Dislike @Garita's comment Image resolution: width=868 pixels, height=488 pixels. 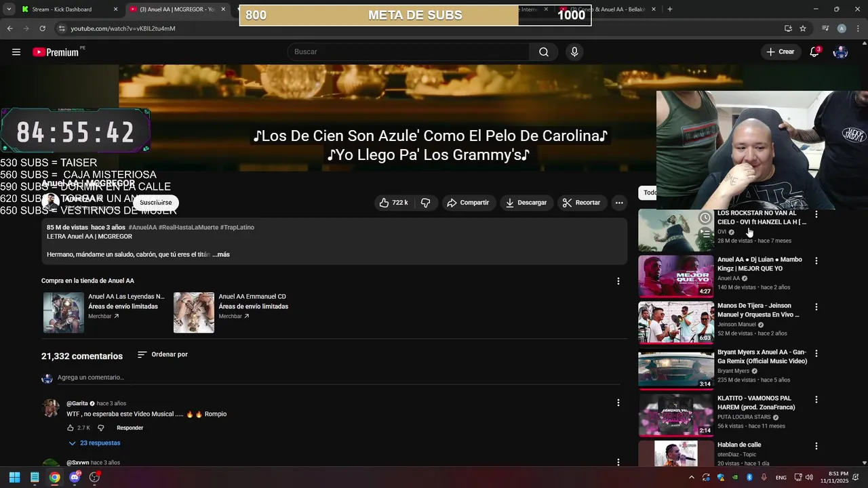pyautogui.click(x=101, y=428)
